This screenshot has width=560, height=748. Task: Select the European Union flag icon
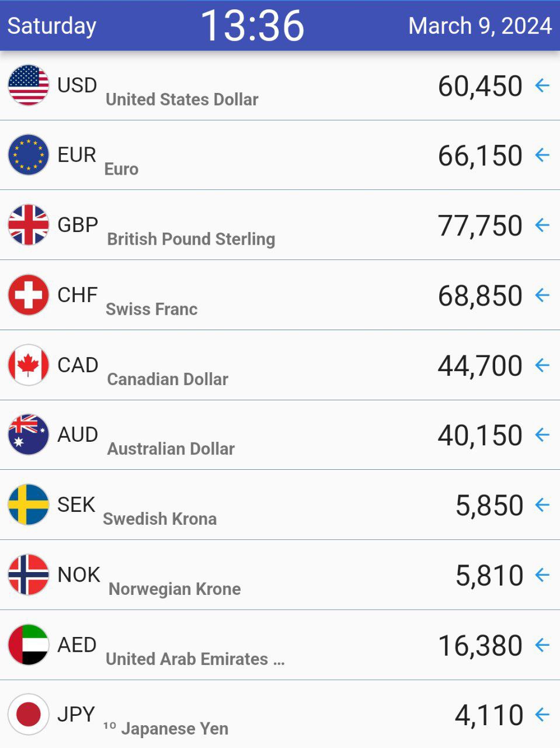(29, 155)
